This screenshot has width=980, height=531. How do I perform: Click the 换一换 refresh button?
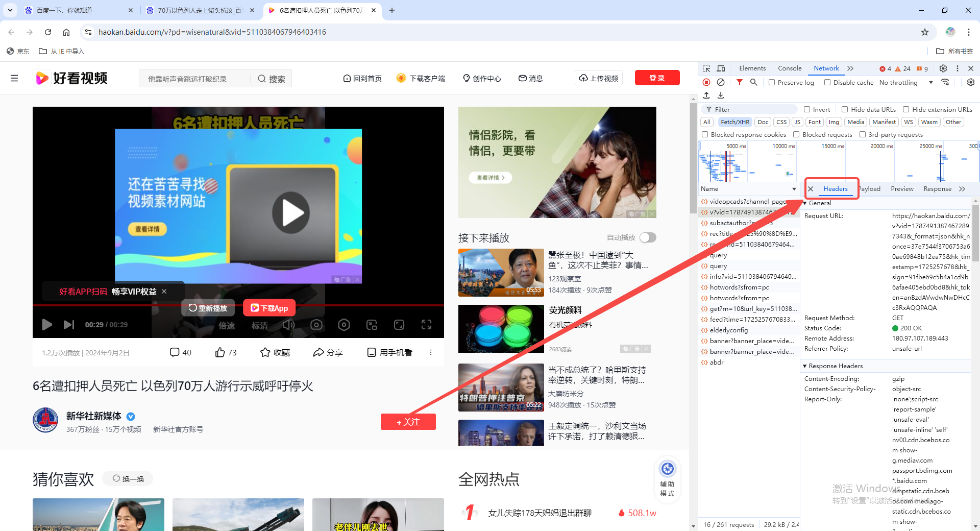coord(128,479)
